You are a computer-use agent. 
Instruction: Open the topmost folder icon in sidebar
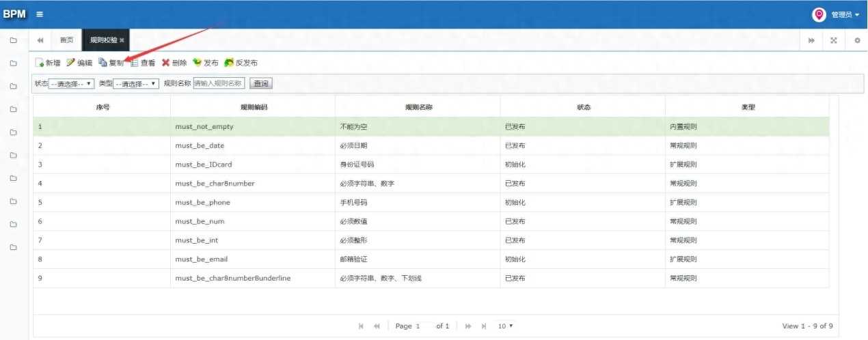13,40
